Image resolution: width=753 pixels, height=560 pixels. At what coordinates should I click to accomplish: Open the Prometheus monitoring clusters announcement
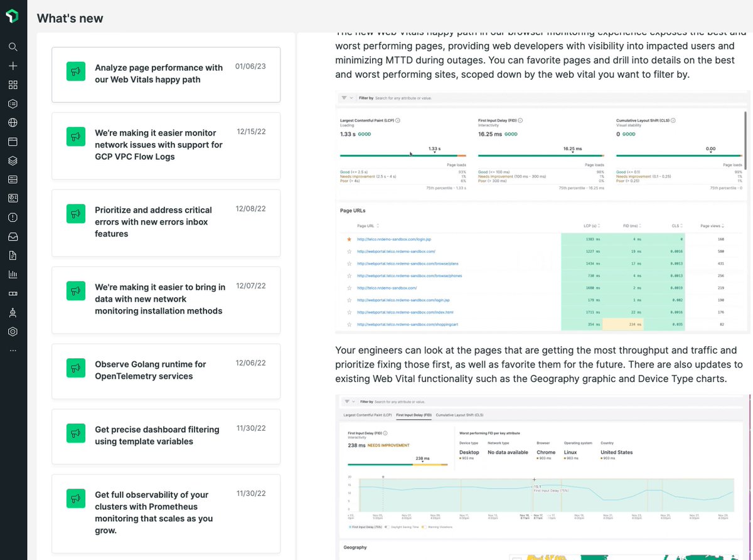pyautogui.click(x=166, y=514)
